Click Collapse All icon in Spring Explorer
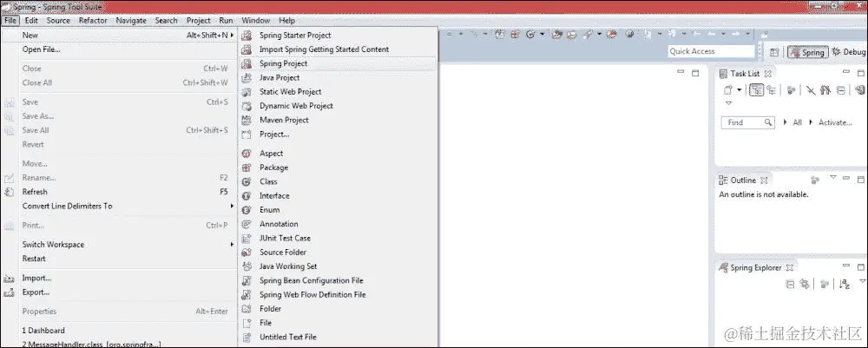The image size is (868, 348). point(790,285)
